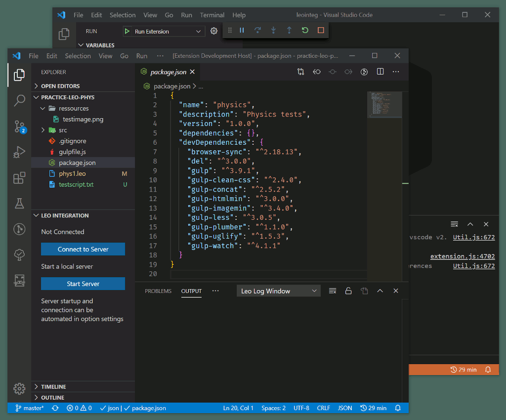Switch to the PROBLEMS tab
The height and width of the screenshot is (420, 506).
coord(158,291)
